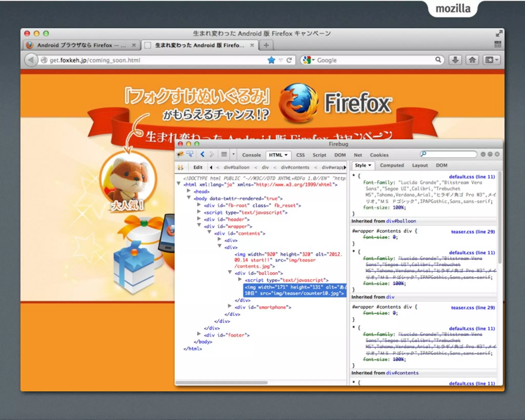Expand the div id="footer" node
Image resolution: width=525 pixels, height=420 pixels.
click(x=199, y=334)
